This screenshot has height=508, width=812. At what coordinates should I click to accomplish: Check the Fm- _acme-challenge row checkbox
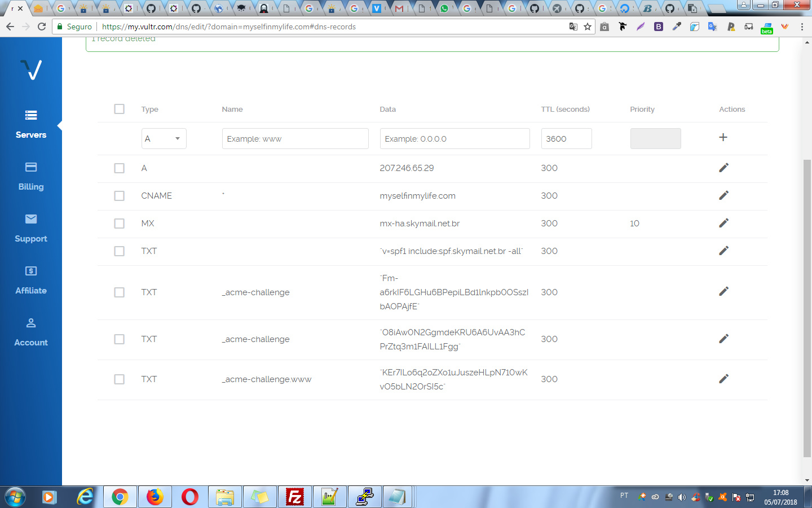point(119,292)
